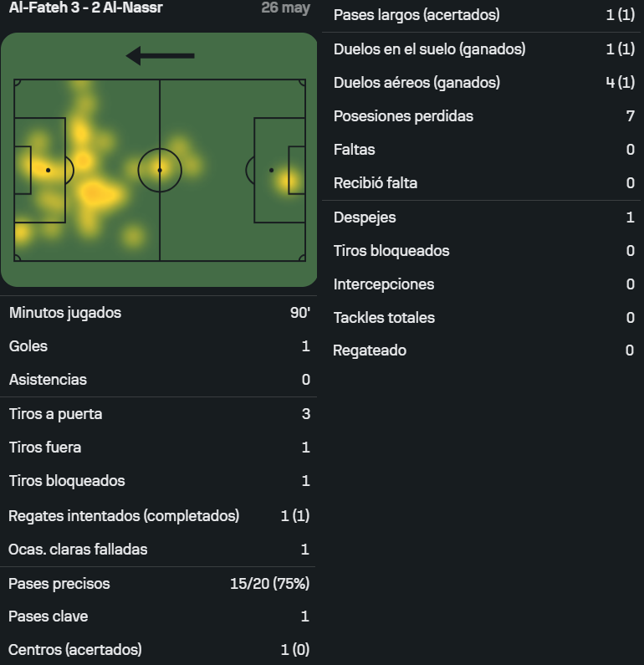644x665 pixels.
Task: Select the Goles stat row
Action: pos(159,346)
